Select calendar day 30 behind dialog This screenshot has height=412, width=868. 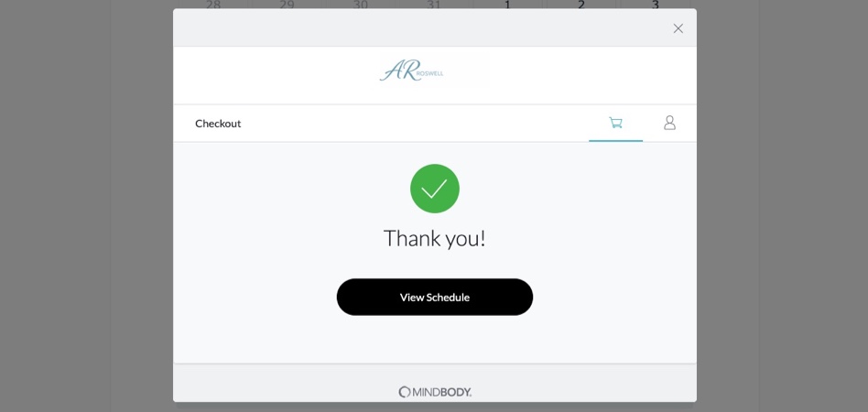coord(361,5)
